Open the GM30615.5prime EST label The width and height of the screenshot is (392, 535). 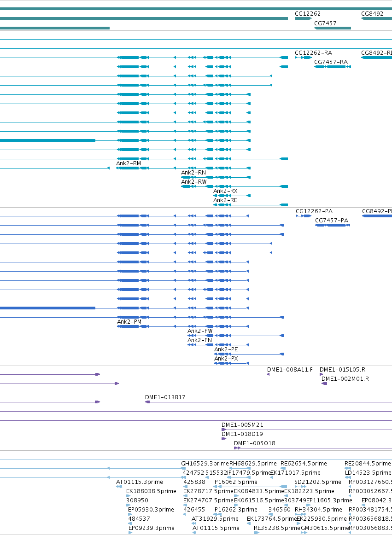point(325,528)
